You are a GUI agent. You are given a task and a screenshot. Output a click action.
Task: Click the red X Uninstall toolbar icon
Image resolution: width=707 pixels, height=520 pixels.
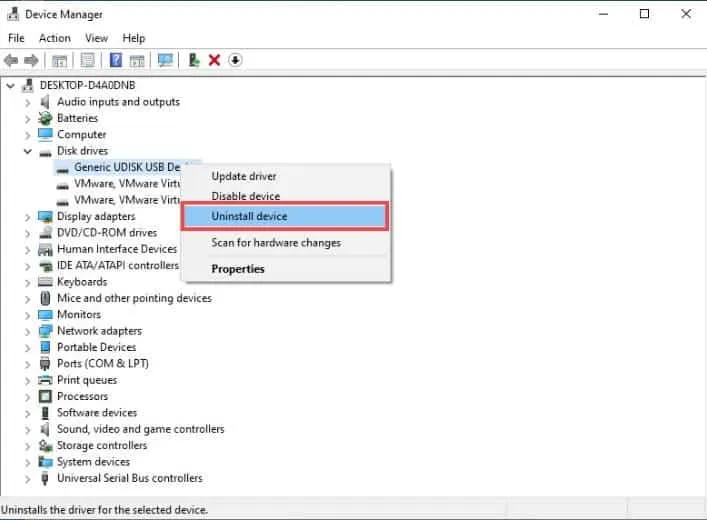click(x=215, y=60)
